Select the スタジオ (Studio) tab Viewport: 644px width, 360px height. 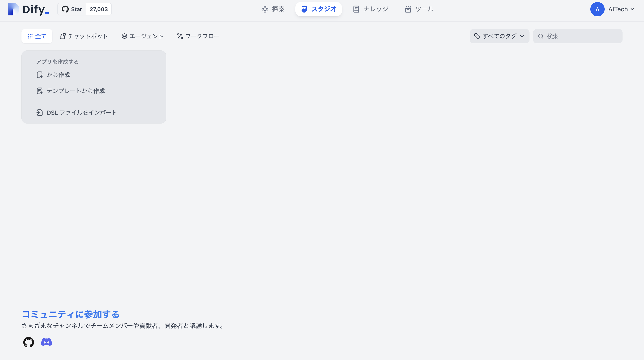[x=318, y=9]
